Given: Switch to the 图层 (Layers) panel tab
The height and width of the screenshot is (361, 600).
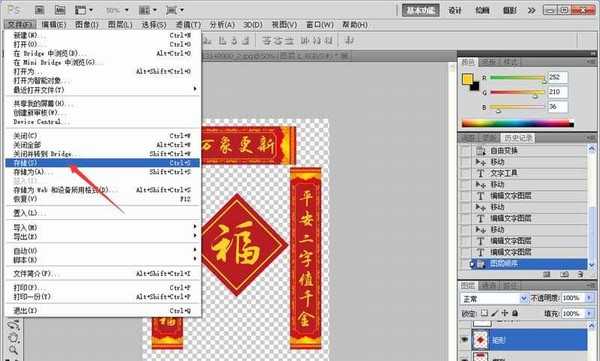Looking at the screenshot, I should [x=468, y=286].
